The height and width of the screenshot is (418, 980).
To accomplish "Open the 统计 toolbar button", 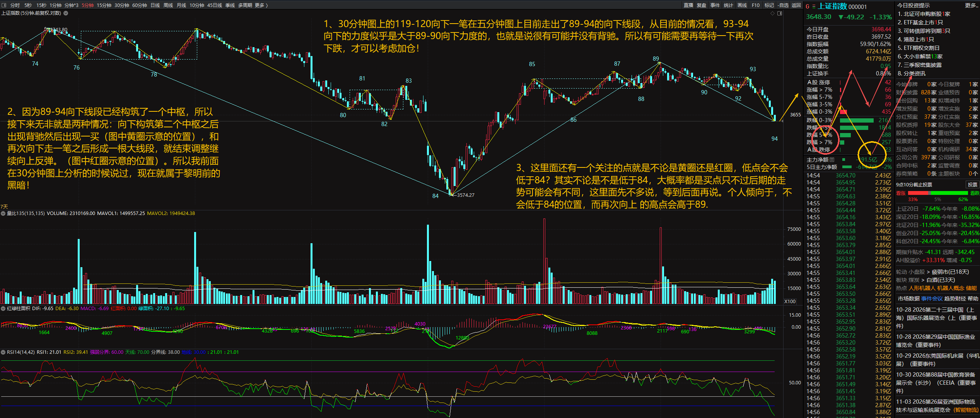I will click(x=729, y=5).
